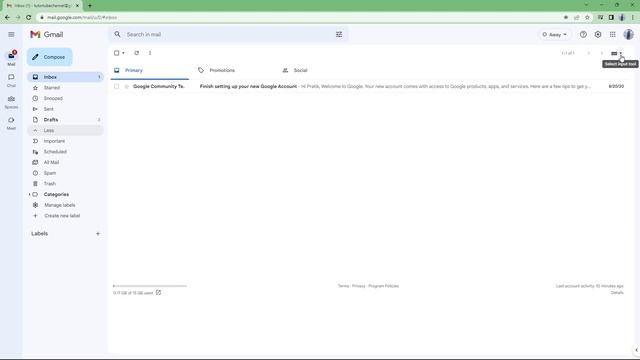
Task: Open the Google Account profile avatar
Action: click(629, 35)
